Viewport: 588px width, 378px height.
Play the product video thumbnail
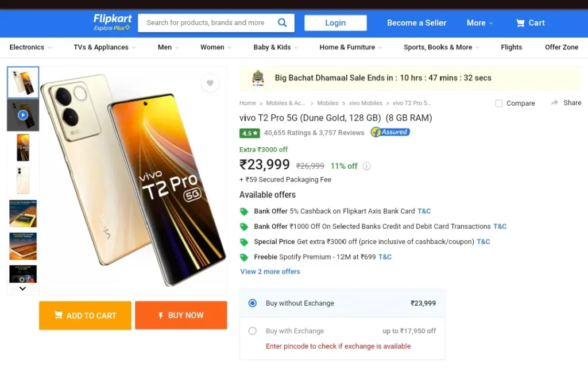[23, 115]
